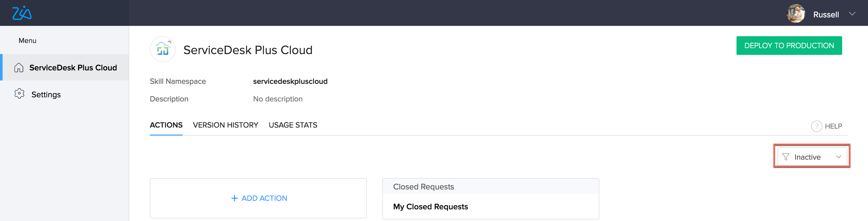Switch to the Usage Stats tab
This screenshot has width=868, height=221.
pos(293,125)
